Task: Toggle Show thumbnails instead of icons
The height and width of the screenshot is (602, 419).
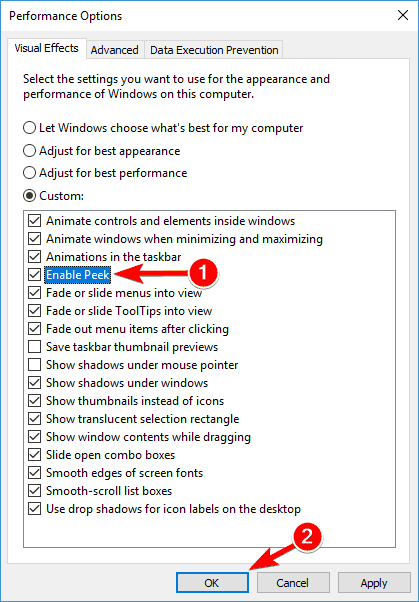Action: point(35,401)
